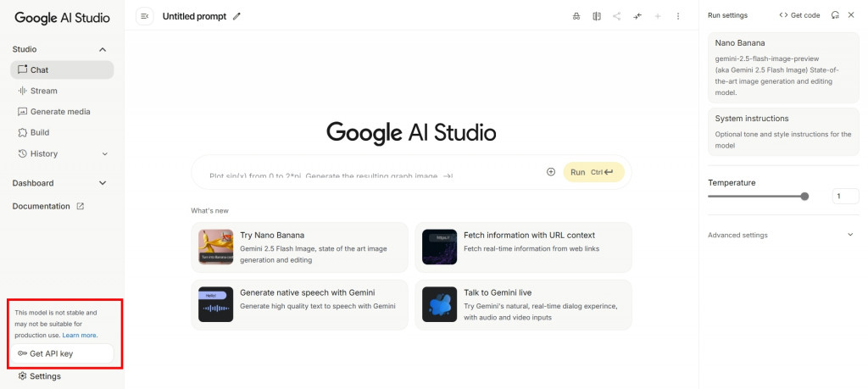Viewport: 868px width, 389px height.
Task: Click the Untitled prompt title
Action: pyautogui.click(x=194, y=17)
